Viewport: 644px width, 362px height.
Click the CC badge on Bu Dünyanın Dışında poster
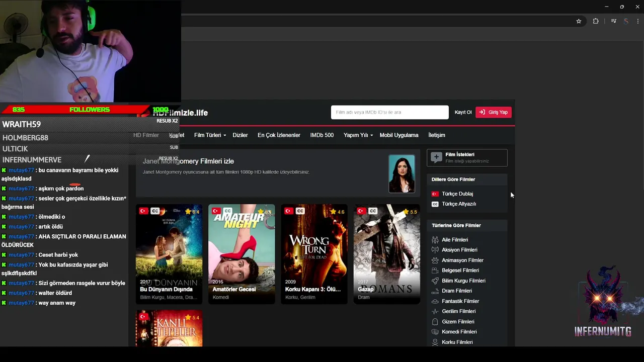point(155,211)
